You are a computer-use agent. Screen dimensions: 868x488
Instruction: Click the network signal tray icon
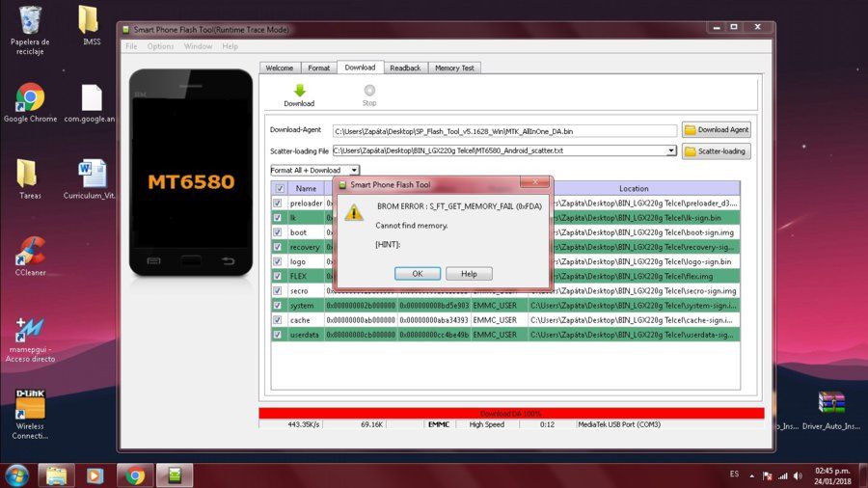click(x=783, y=475)
